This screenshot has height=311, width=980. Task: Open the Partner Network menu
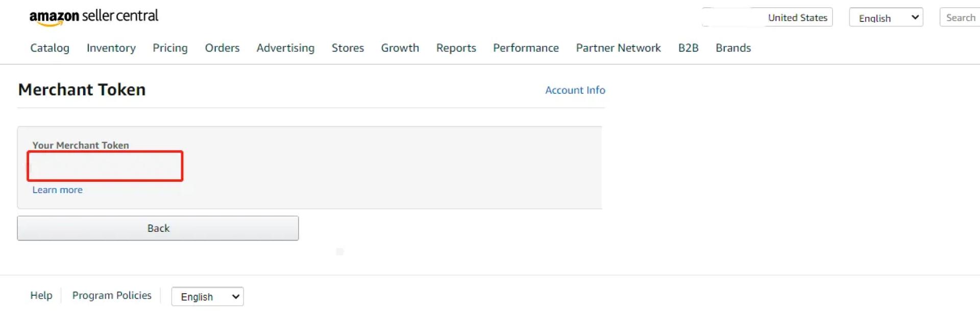[x=618, y=48]
